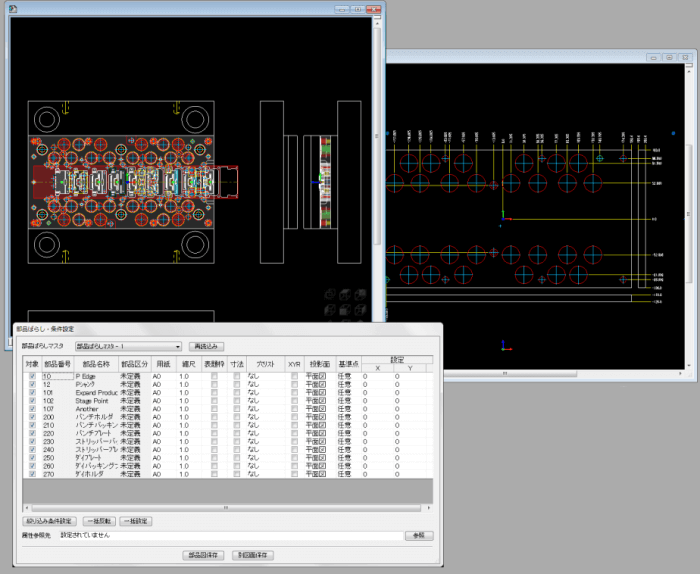The height and width of the screenshot is (574, 700).
Task: Uncheck 対象 for part 200 パンチホルダ
Action: click(x=32, y=417)
